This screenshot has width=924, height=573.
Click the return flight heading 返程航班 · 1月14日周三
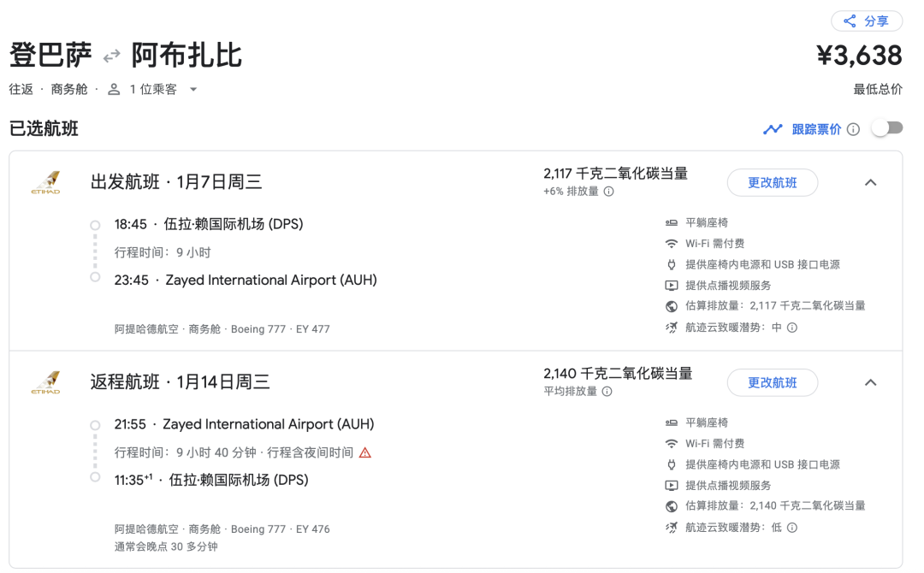coord(181,382)
